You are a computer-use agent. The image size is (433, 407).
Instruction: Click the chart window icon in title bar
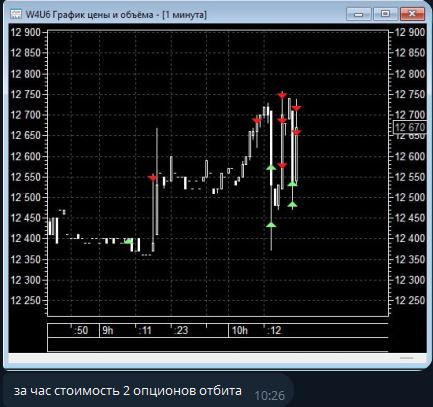click(x=16, y=14)
